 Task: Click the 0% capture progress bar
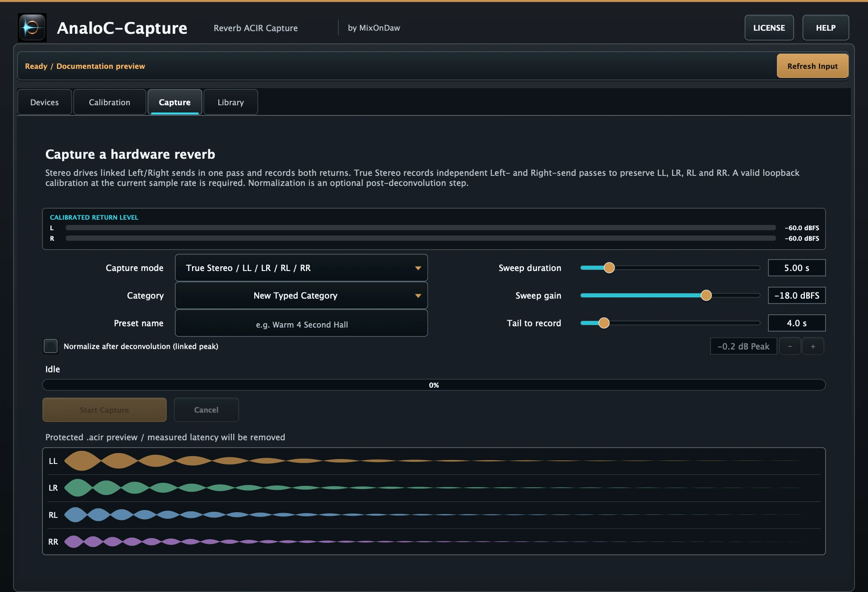tap(434, 385)
